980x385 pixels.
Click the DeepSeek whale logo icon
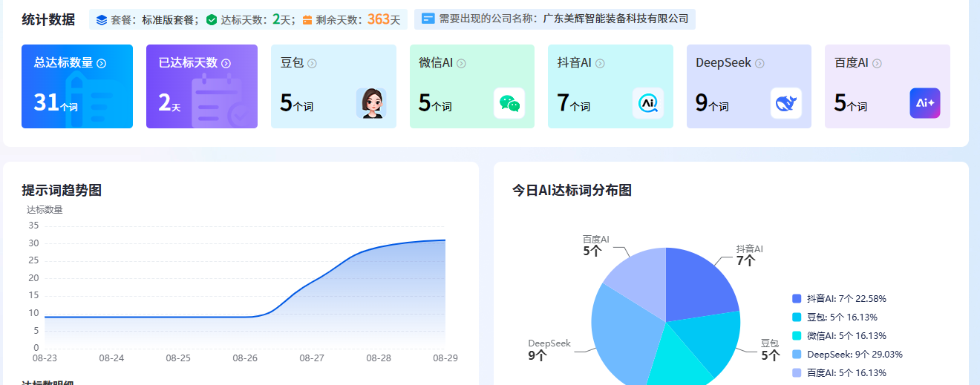point(786,103)
